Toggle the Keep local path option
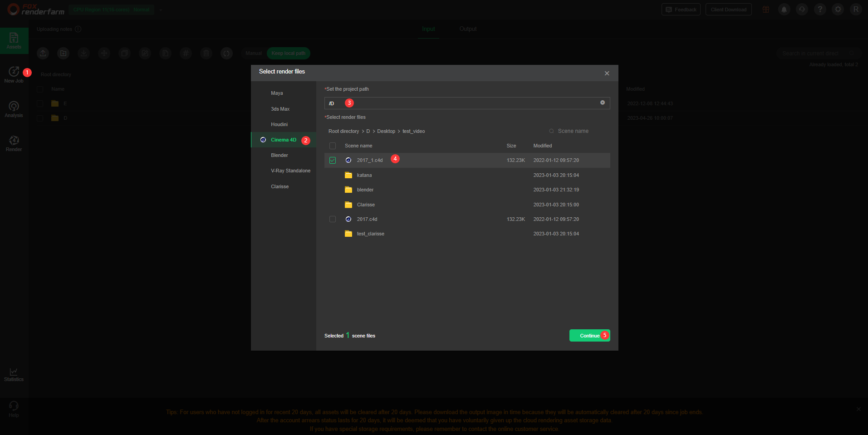The image size is (868, 435). pyautogui.click(x=289, y=54)
